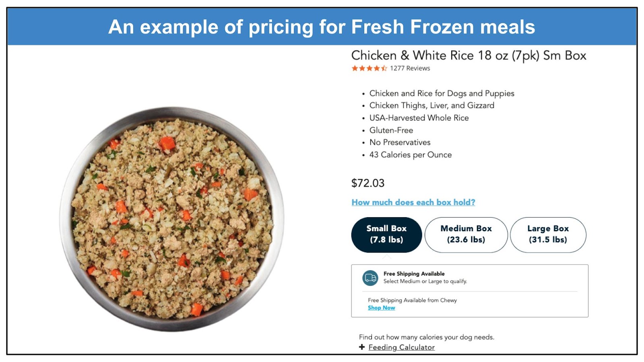Open "How much does each box hold?" link
644x362 pixels.
[x=413, y=202]
